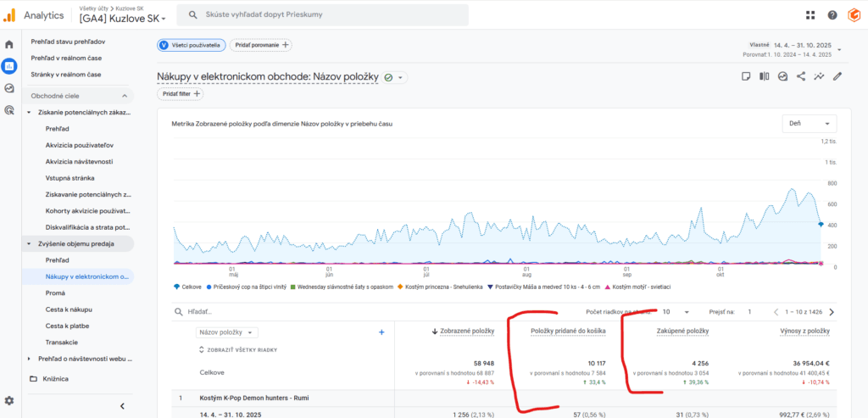Viewport: 868px width, 418px height.
Task: Open the rows-per-page dropdown showing 10
Action: pyautogui.click(x=676, y=312)
